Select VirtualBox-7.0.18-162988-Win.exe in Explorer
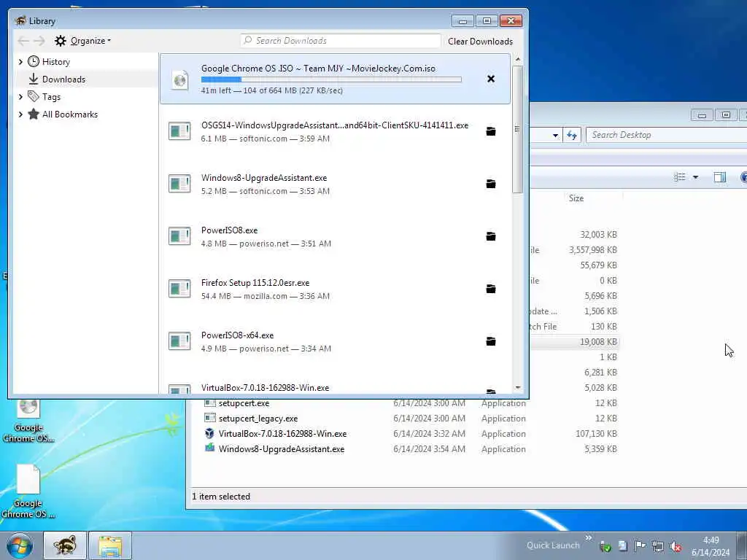747x560 pixels. [282, 434]
